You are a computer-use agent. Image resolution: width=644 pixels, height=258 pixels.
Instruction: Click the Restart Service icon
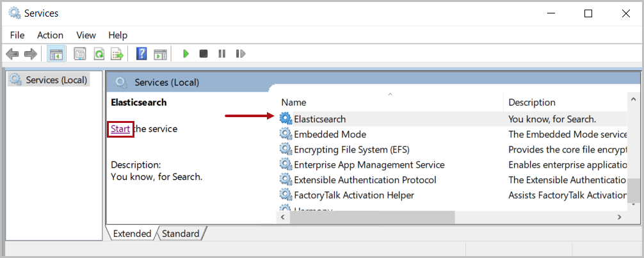coord(241,54)
